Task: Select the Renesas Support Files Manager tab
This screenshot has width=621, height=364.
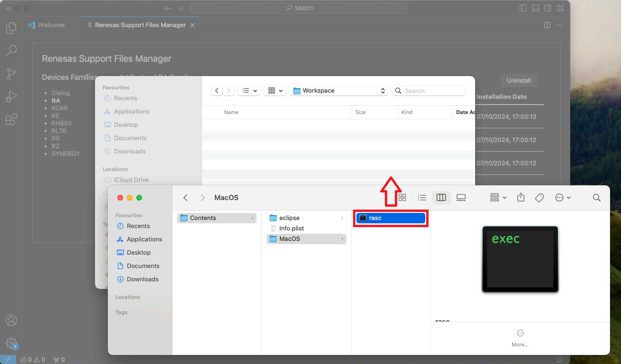Action: [x=140, y=25]
